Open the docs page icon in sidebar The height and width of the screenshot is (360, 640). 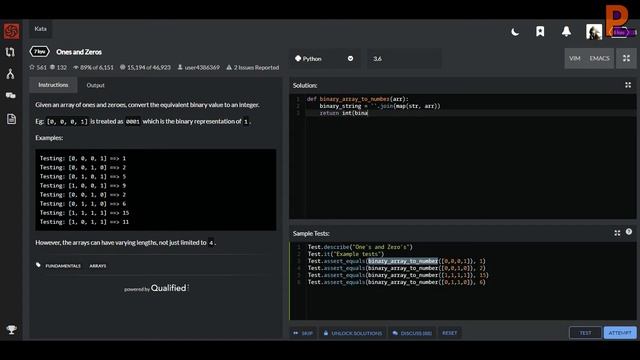[x=11, y=119]
